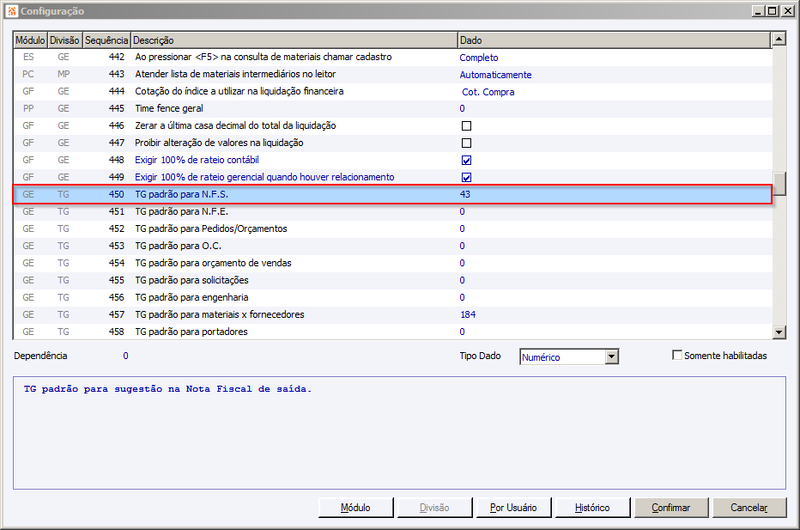This screenshot has width=800, height=530.
Task: Select row TG padrão para N.F.S.
Action: (392, 194)
